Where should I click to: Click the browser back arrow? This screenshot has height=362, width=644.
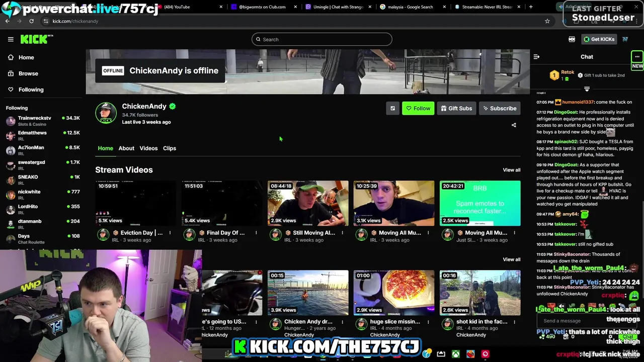click(x=7, y=21)
